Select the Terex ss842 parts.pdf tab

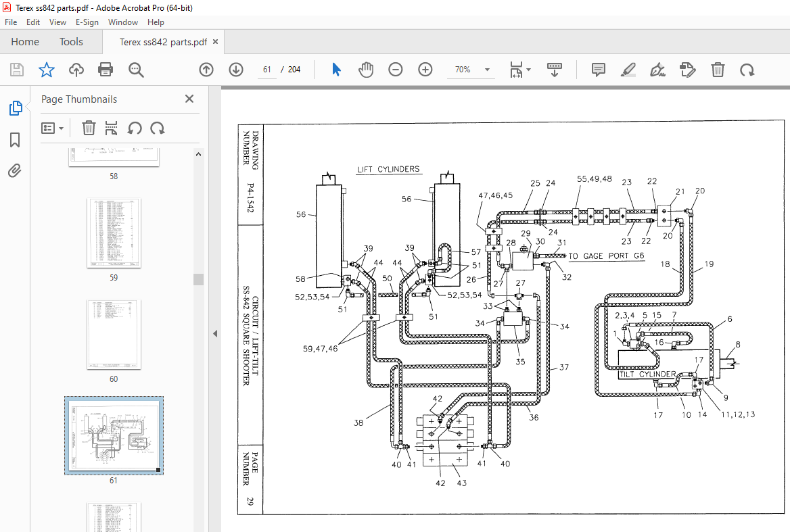coord(163,42)
